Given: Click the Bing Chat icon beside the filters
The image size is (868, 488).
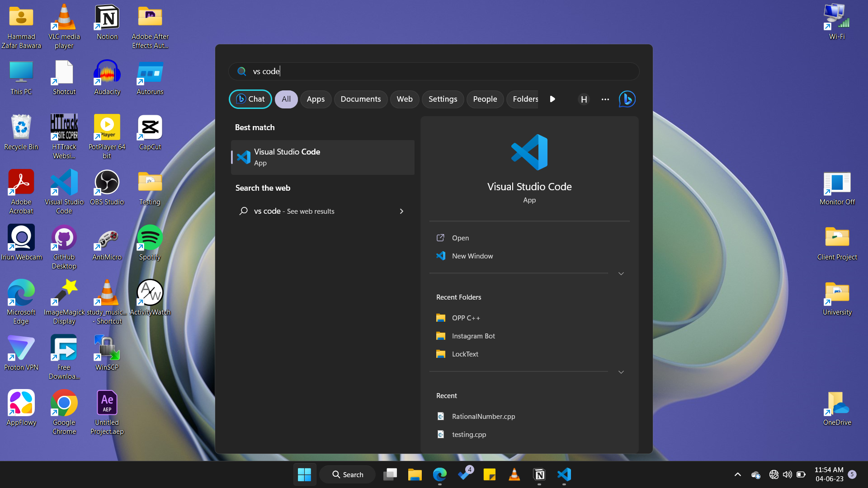Looking at the screenshot, I should click(x=627, y=99).
